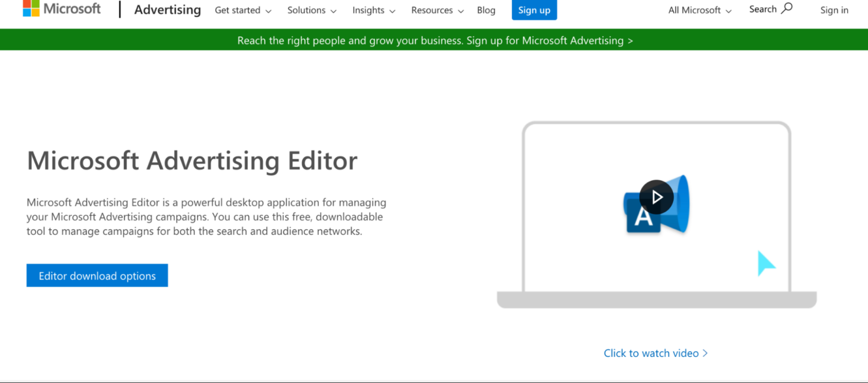868x383 pixels.
Task: Click the blue cursor arrow graphic
Action: coord(766,263)
